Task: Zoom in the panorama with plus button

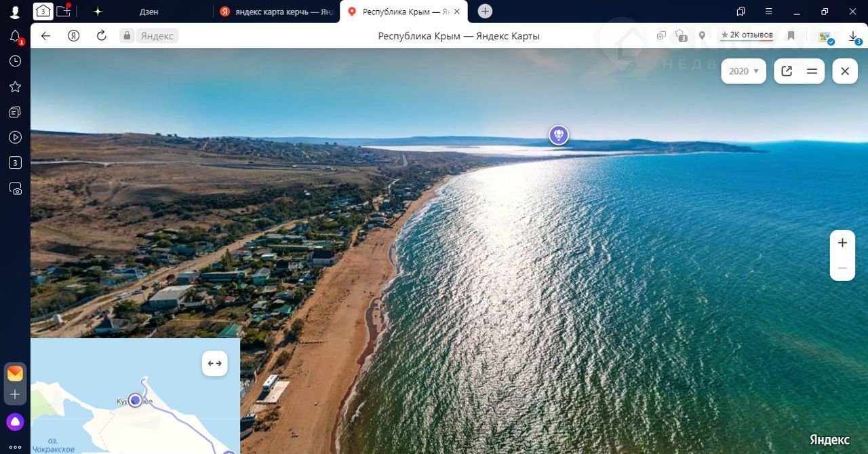Action: tap(842, 243)
